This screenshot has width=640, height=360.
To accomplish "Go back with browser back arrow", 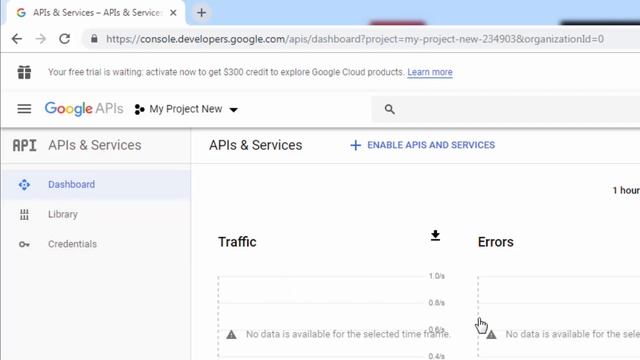I will point(17,39).
